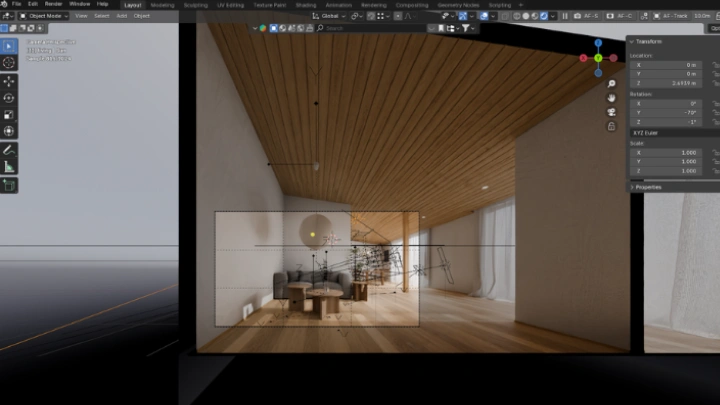
Task: Open the editor type dropdown
Action: click(7, 16)
